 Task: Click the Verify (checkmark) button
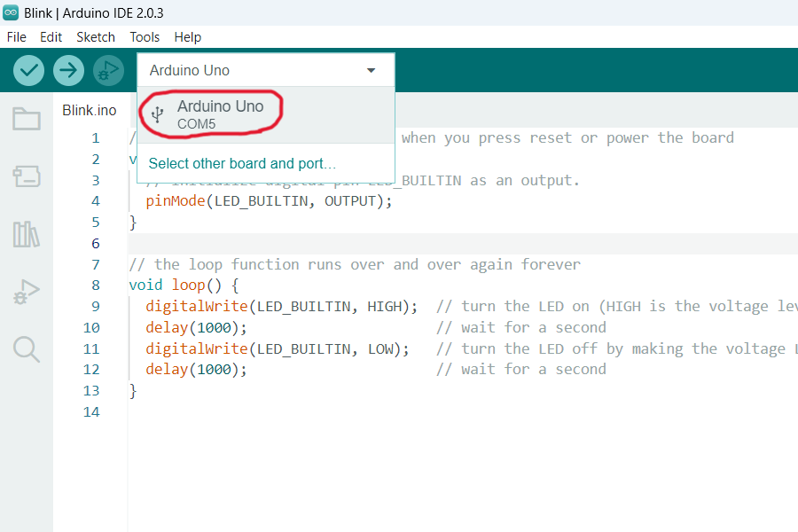pos(27,70)
